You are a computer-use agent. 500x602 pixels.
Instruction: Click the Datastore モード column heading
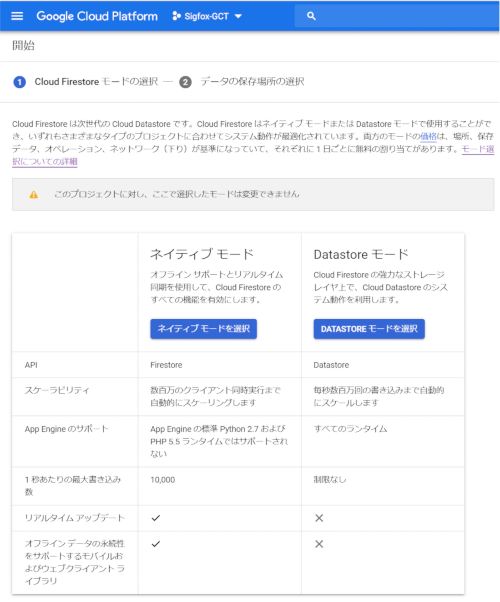click(361, 254)
